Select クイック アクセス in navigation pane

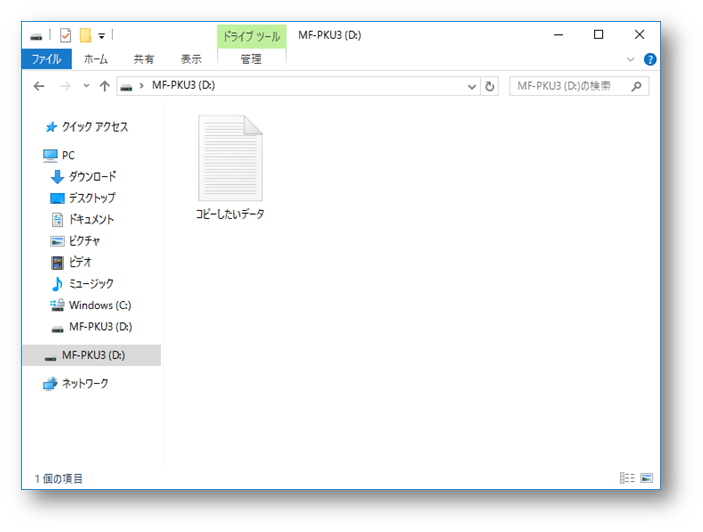click(x=95, y=127)
